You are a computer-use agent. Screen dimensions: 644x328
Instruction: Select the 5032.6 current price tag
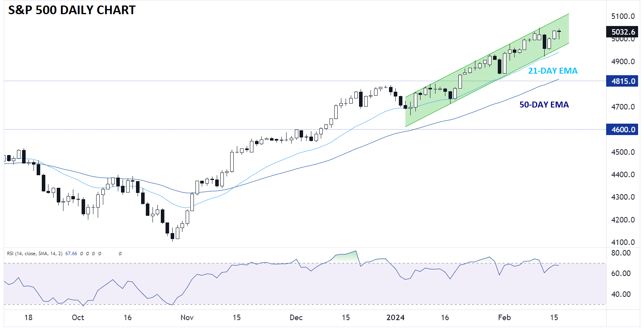tap(622, 32)
